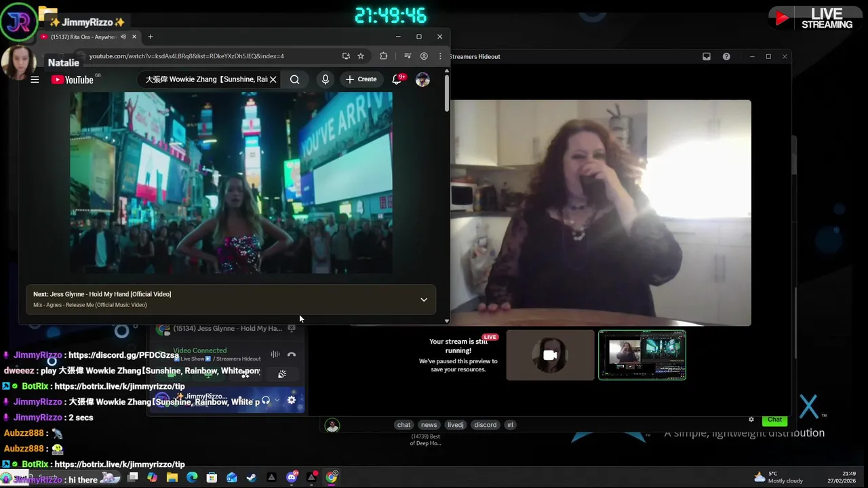Toggle Discord noise suppression waveform icon
868x488 pixels.
[275, 354]
